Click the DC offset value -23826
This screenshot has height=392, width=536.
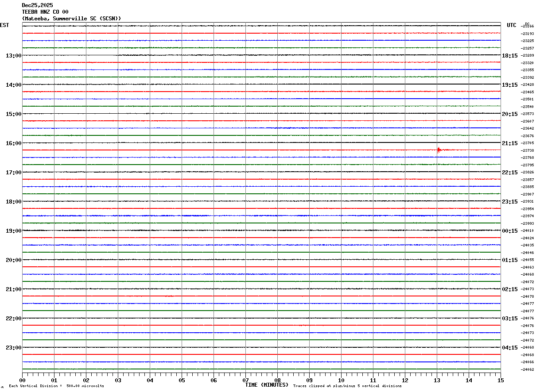(528, 172)
